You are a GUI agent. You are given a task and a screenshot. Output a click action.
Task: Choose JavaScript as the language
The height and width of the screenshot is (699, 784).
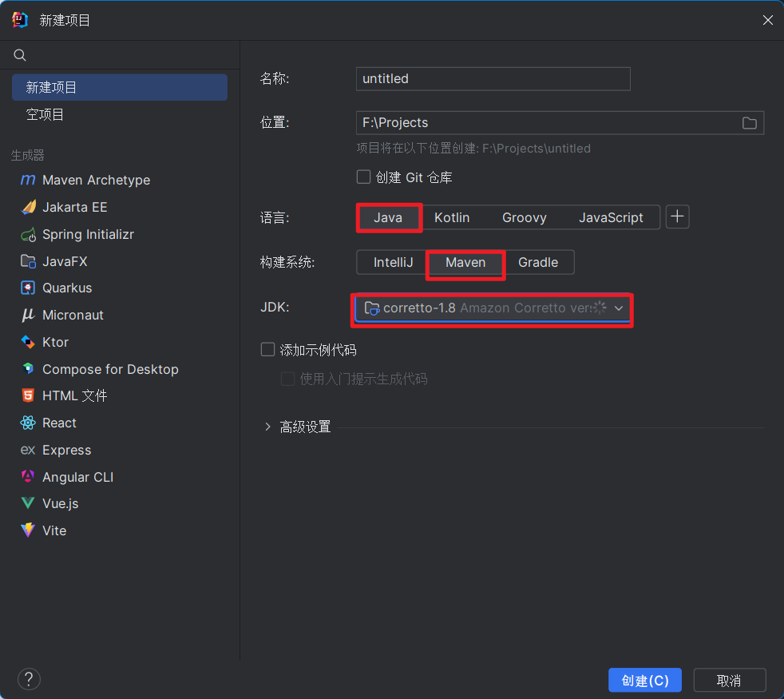(x=611, y=217)
